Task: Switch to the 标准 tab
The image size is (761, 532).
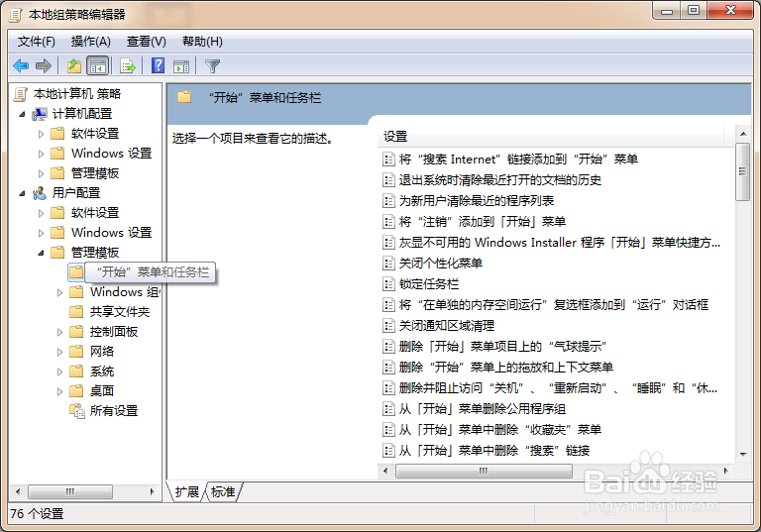Action: tap(223, 491)
